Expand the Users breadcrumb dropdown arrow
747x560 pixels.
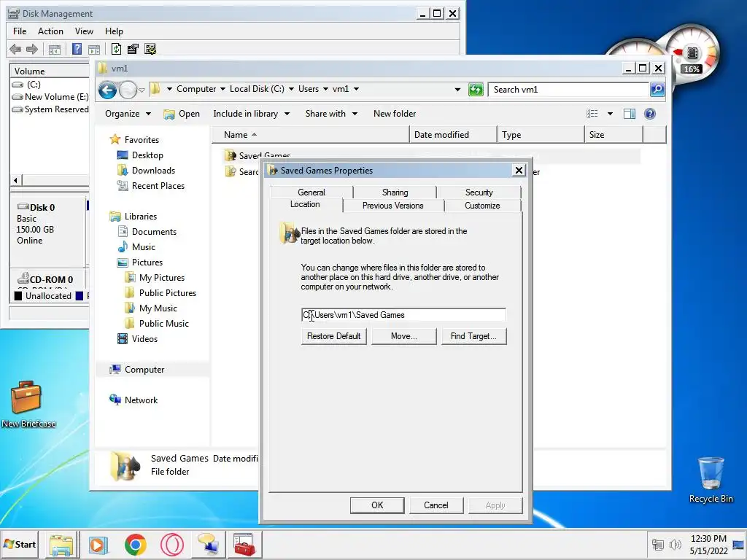[325, 89]
